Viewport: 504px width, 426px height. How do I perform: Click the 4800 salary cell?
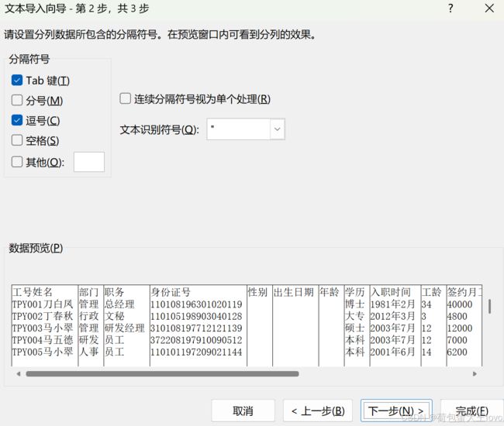click(x=457, y=316)
